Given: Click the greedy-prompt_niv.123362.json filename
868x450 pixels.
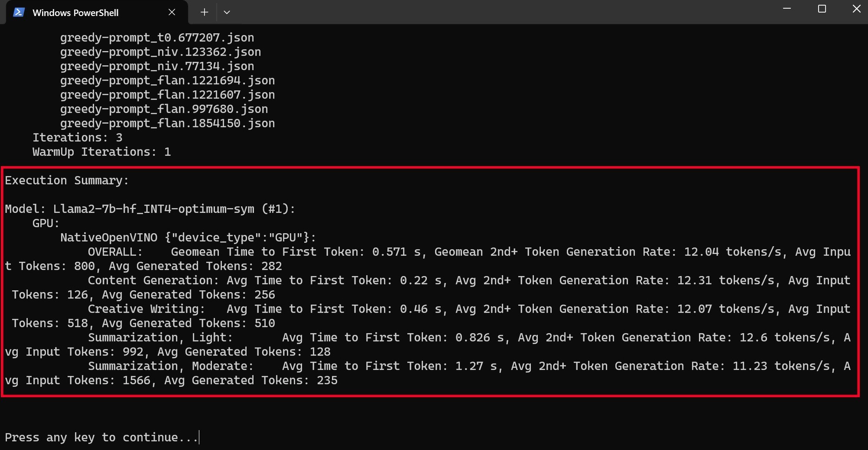Looking at the screenshot, I should pyautogui.click(x=160, y=52).
